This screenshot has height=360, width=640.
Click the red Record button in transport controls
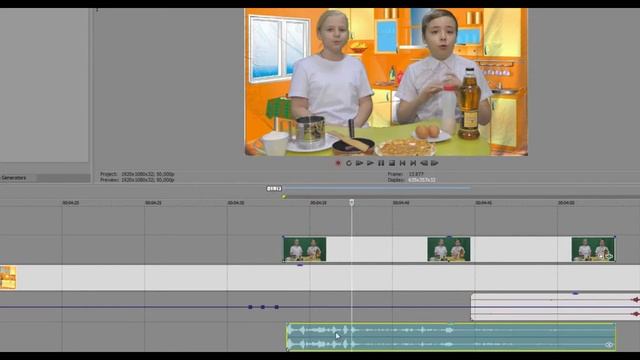coord(338,163)
